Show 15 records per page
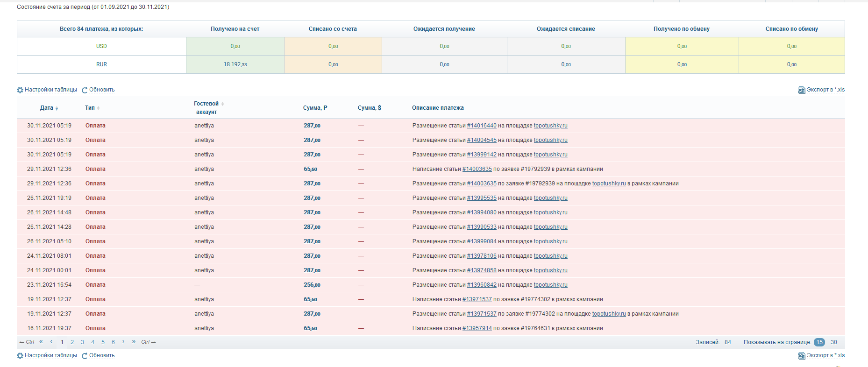868x367 pixels. (x=819, y=342)
